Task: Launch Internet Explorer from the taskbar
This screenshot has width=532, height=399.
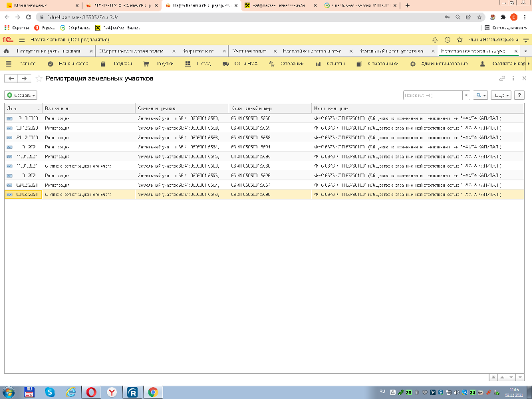Action: pyautogui.click(x=70, y=392)
